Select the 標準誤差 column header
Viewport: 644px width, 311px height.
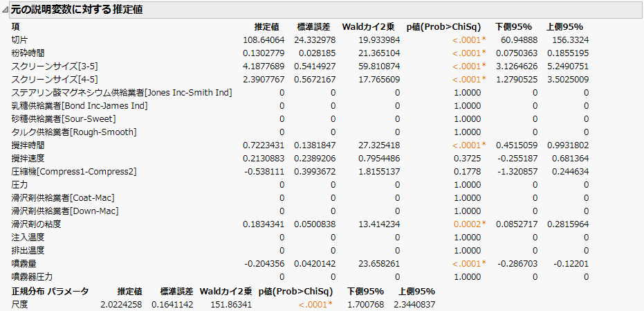tap(313, 27)
